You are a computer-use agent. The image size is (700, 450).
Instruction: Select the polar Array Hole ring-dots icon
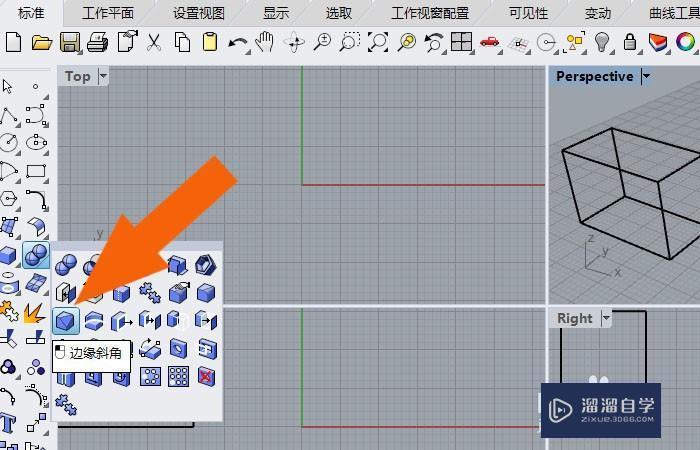coord(150,377)
